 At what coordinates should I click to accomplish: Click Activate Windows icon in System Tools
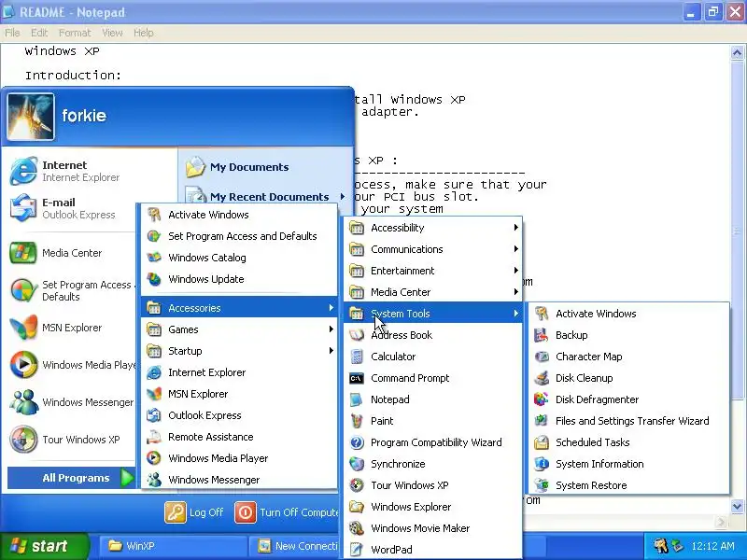[542, 314]
